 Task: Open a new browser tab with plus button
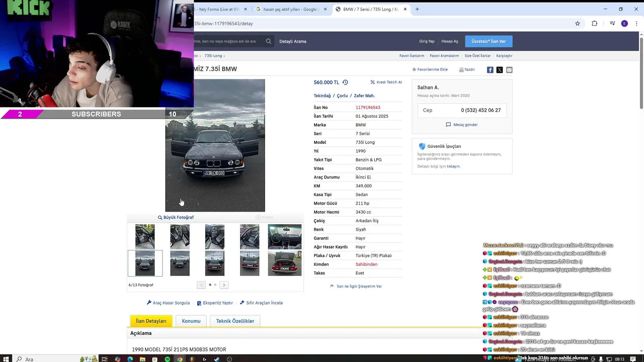coord(417,9)
